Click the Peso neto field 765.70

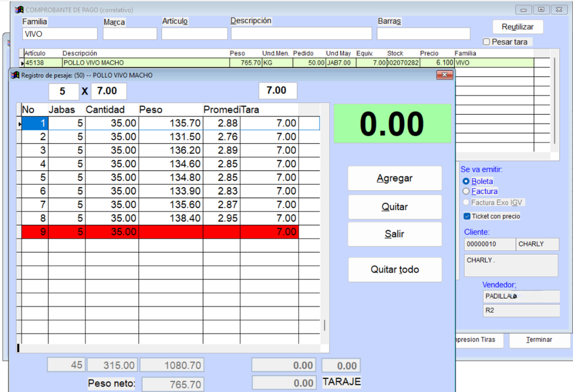click(173, 384)
